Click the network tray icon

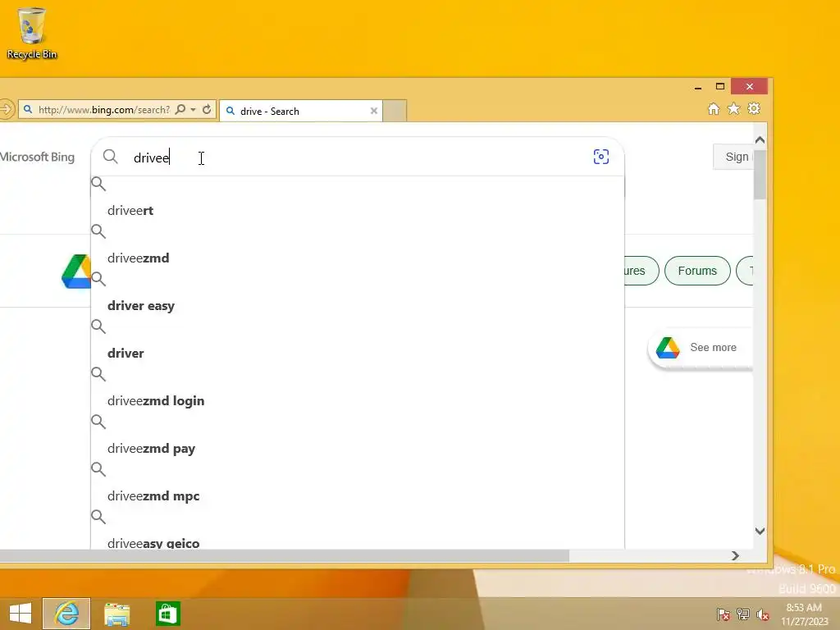tap(743, 614)
